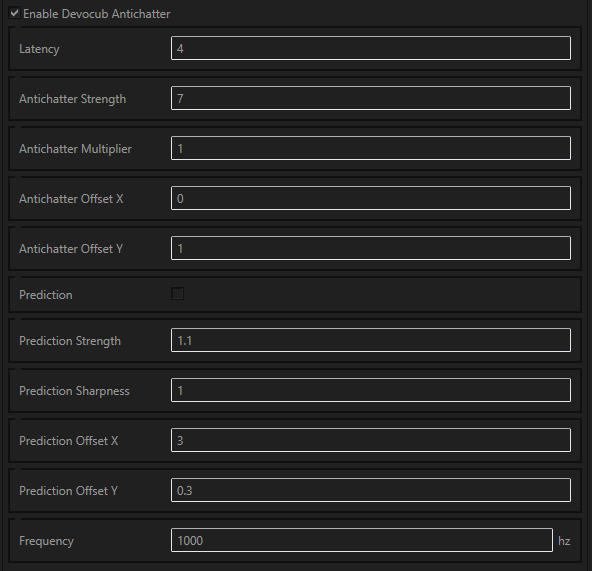Select the Antichatter Strength value field
The width and height of the screenshot is (592, 571).
point(371,98)
